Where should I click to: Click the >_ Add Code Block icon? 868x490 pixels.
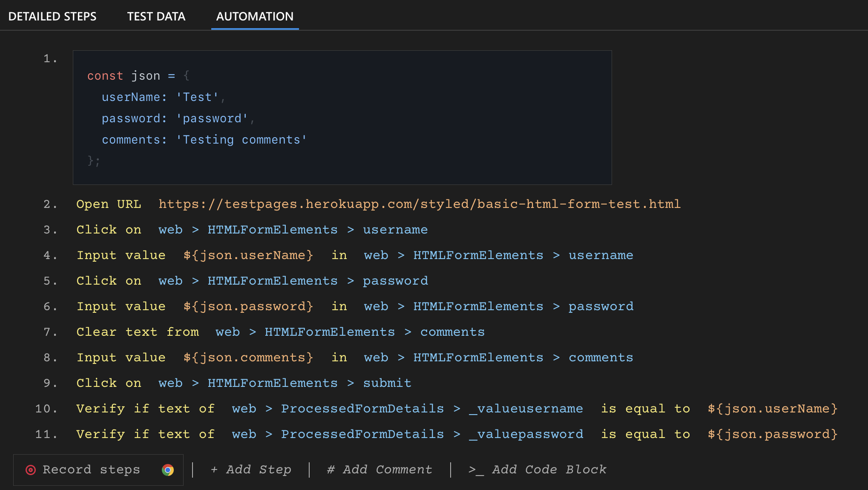[537, 470]
